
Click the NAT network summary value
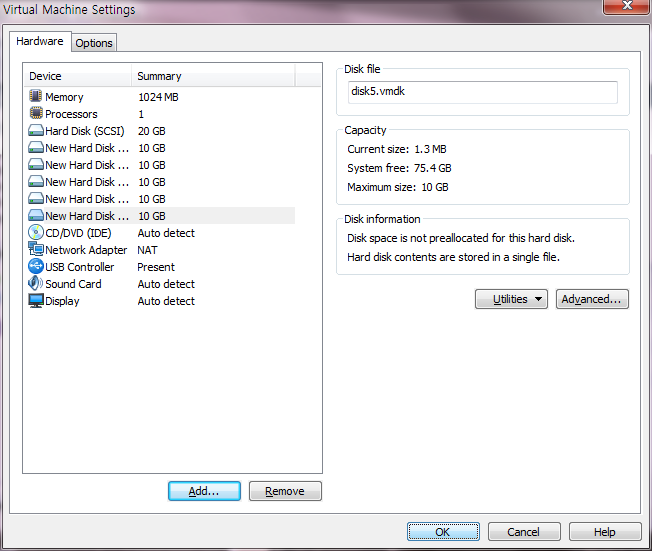(148, 250)
